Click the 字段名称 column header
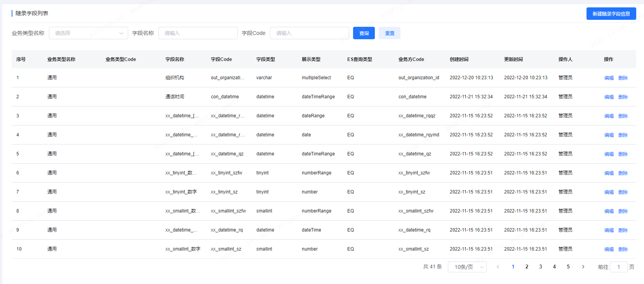 tap(175, 59)
